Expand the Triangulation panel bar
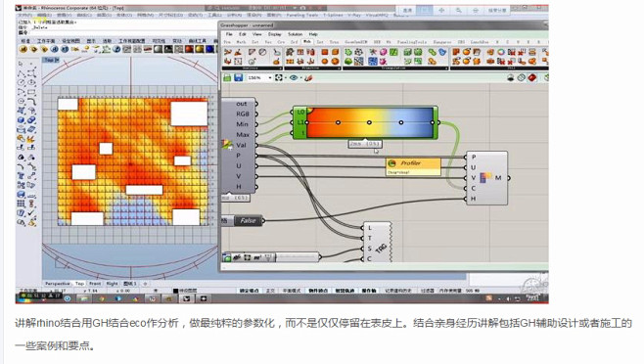This screenshot has height=364, width=644. click(395, 68)
